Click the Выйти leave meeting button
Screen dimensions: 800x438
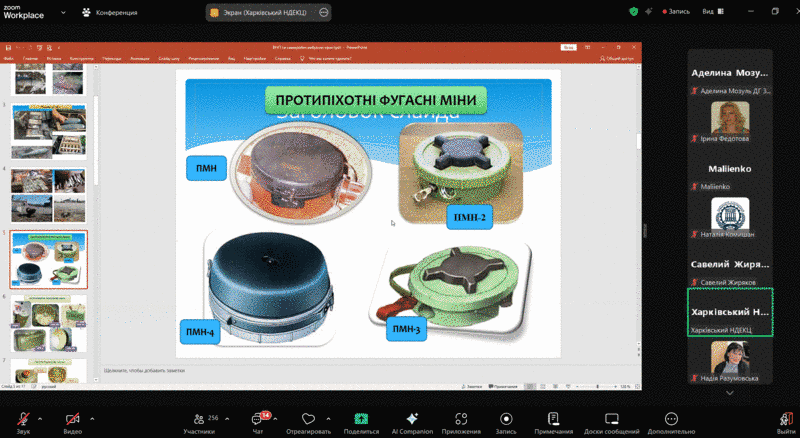click(786, 423)
